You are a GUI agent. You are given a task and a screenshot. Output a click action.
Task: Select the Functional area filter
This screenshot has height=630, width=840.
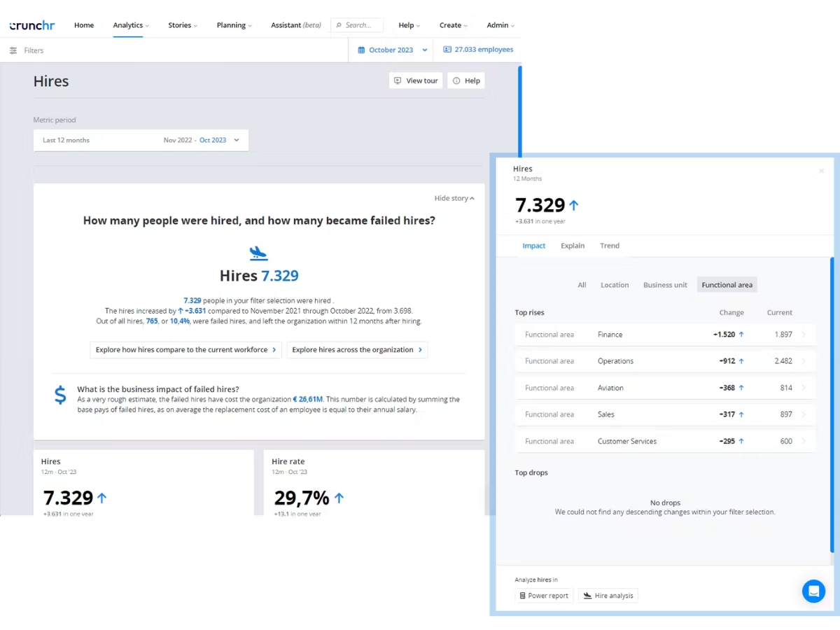tap(727, 285)
